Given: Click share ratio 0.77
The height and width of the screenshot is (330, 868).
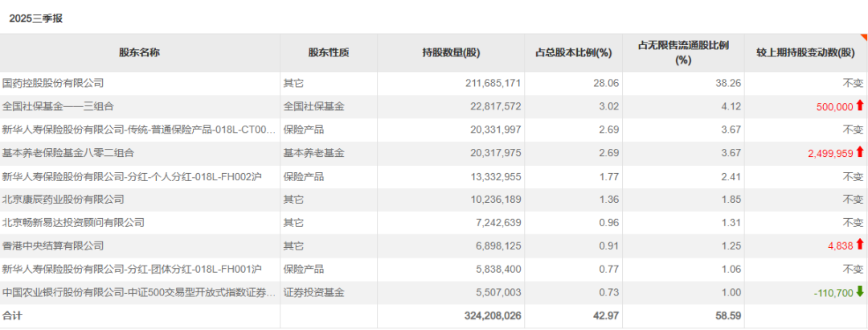Looking at the screenshot, I should [x=611, y=269].
